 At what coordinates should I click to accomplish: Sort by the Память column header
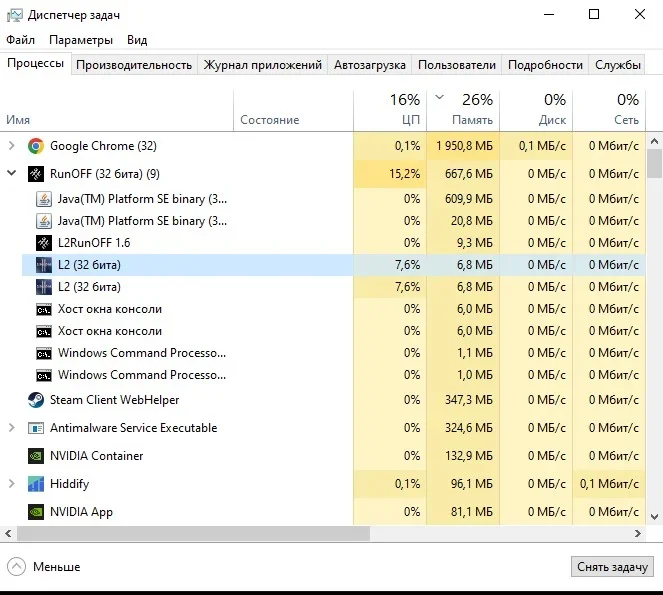coord(463,110)
